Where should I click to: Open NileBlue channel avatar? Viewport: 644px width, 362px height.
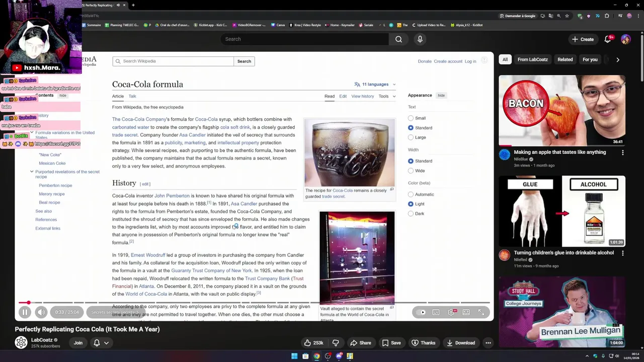click(504, 154)
